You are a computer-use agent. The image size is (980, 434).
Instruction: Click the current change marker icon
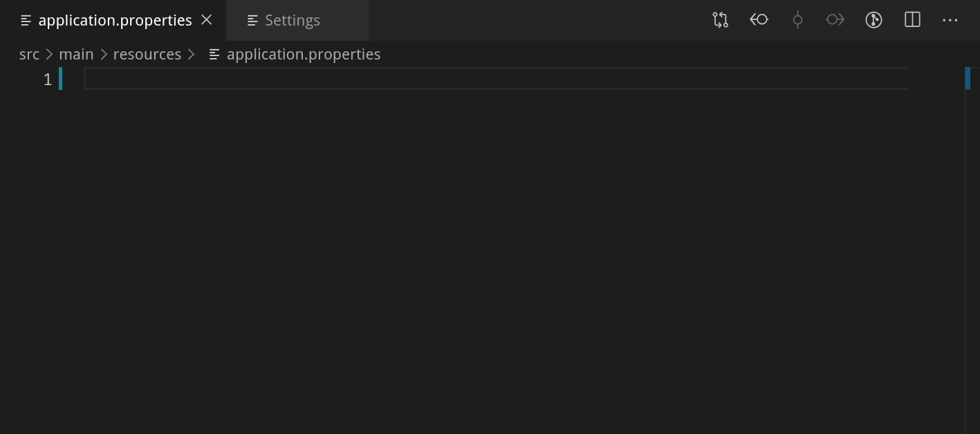(x=797, y=19)
